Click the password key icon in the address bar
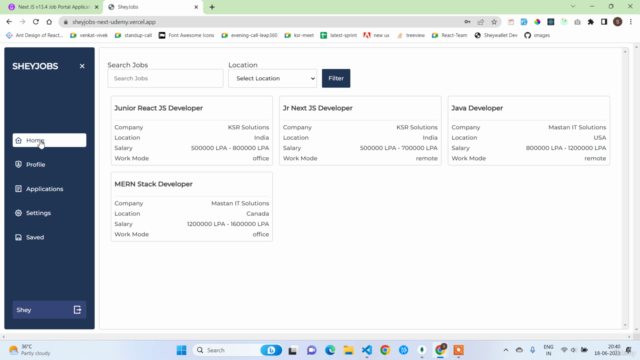 coord(467,22)
